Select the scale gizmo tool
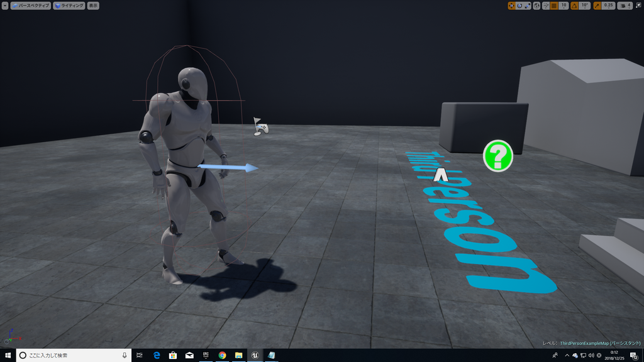644x362 pixels. [x=528, y=6]
